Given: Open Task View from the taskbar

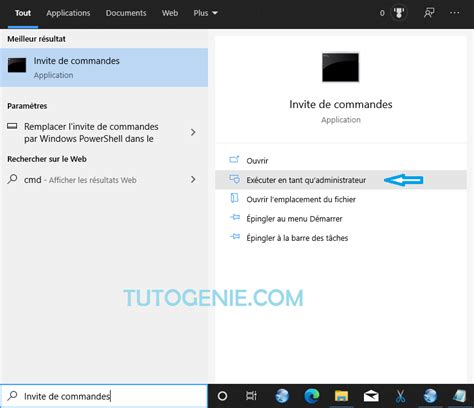Looking at the screenshot, I should tap(251, 396).
